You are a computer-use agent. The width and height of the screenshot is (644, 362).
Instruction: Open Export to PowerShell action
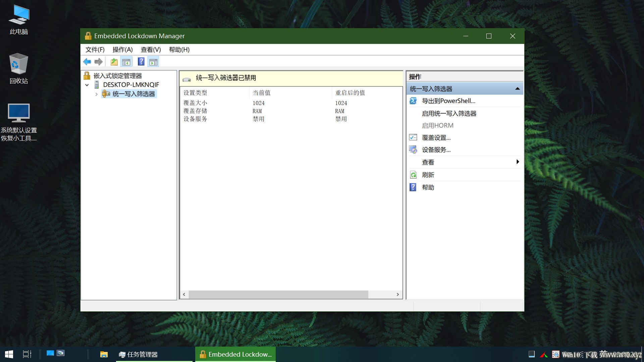[448, 101]
